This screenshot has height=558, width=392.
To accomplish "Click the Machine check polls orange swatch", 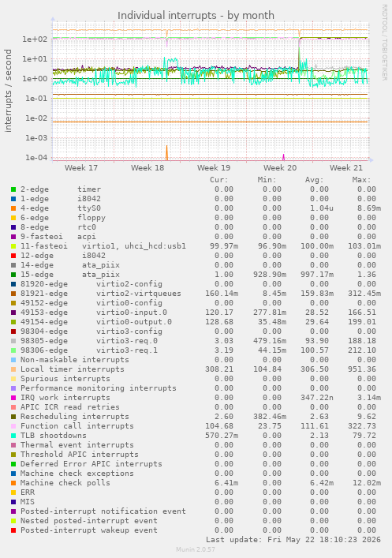I will coord(13,483).
